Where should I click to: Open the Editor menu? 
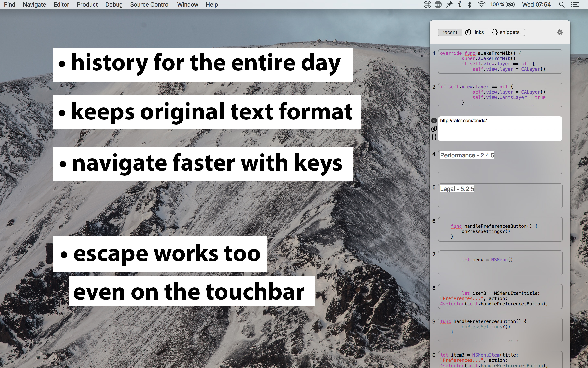click(61, 4)
